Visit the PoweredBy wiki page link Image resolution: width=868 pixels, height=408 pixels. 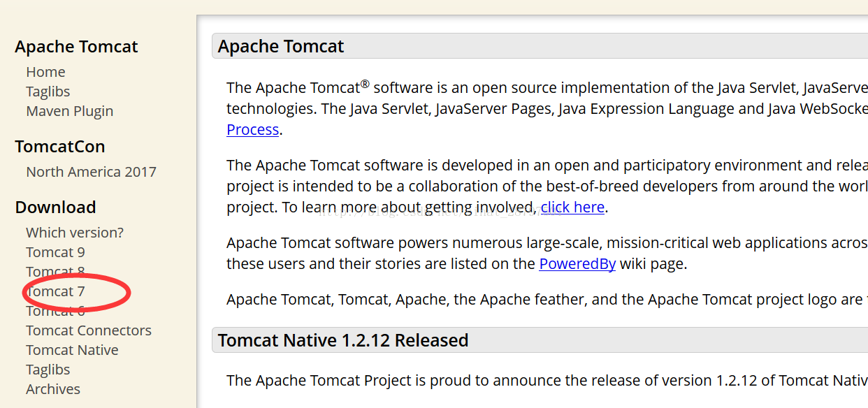[x=577, y=264]
